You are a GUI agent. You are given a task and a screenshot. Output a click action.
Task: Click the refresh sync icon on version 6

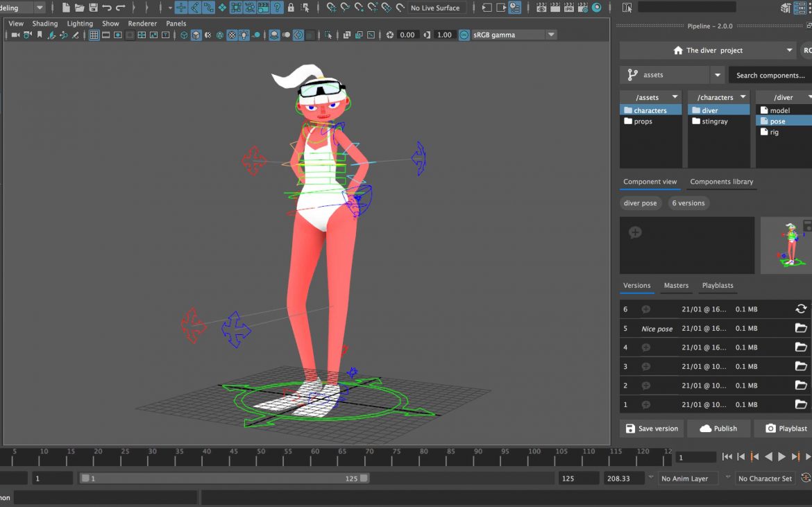point(801,309)
